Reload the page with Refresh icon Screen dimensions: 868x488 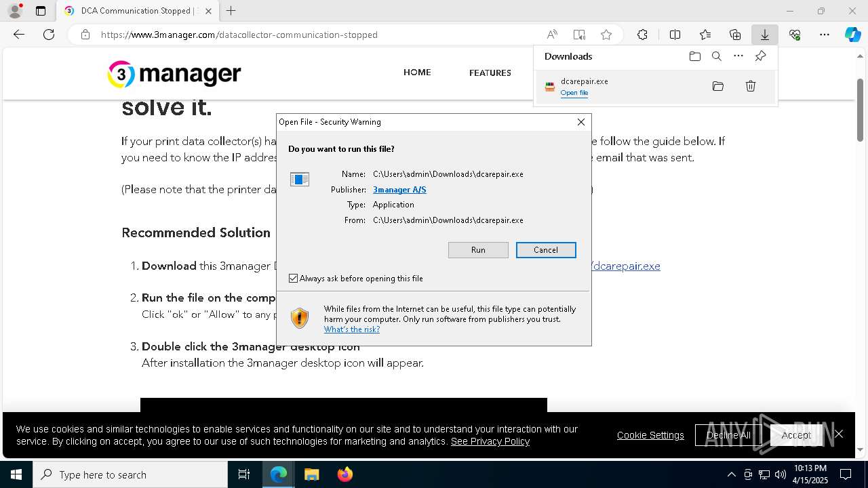coord(49,35)
